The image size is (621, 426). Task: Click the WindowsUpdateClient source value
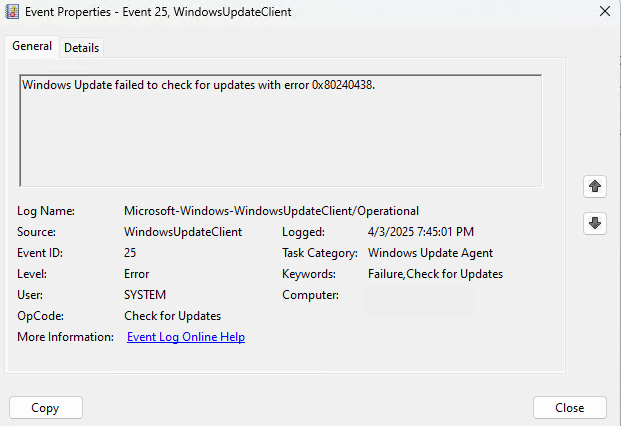tap(183, 232)
